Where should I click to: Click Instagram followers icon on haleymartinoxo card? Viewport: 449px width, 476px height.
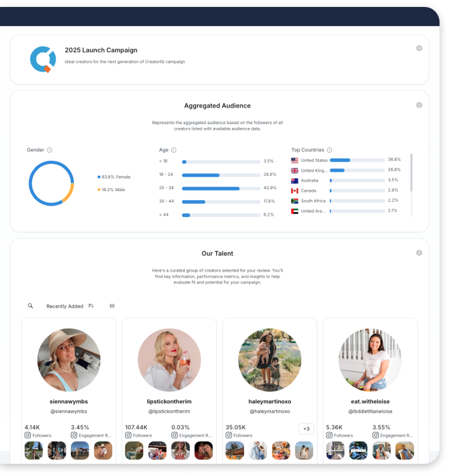229,435
